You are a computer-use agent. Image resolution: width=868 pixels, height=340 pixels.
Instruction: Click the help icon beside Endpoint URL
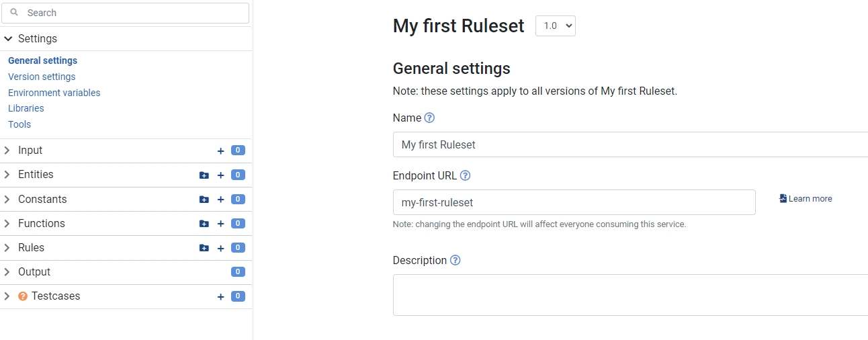point(465,175)
